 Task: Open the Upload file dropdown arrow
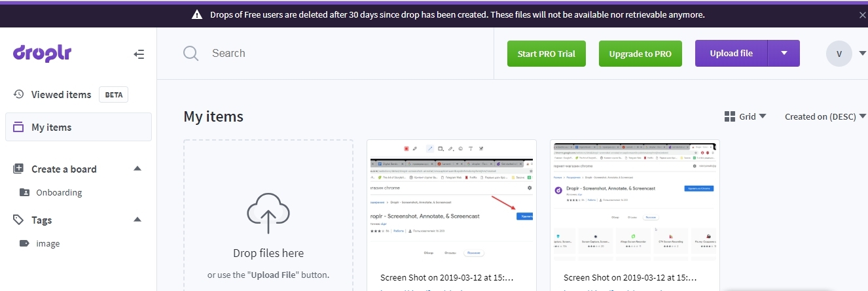click(784, 54)
